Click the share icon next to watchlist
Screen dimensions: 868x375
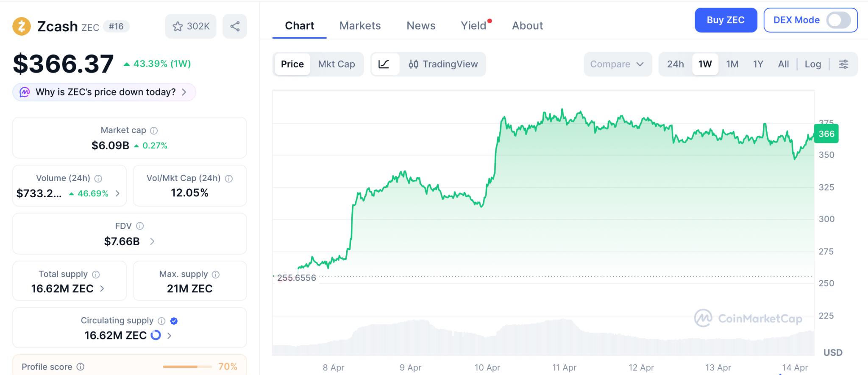coord(235,26)
